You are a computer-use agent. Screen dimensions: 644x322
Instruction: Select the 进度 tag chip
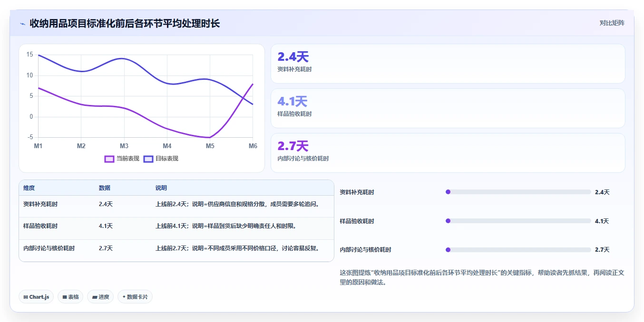pyautogui.click(x=100, y=297)
